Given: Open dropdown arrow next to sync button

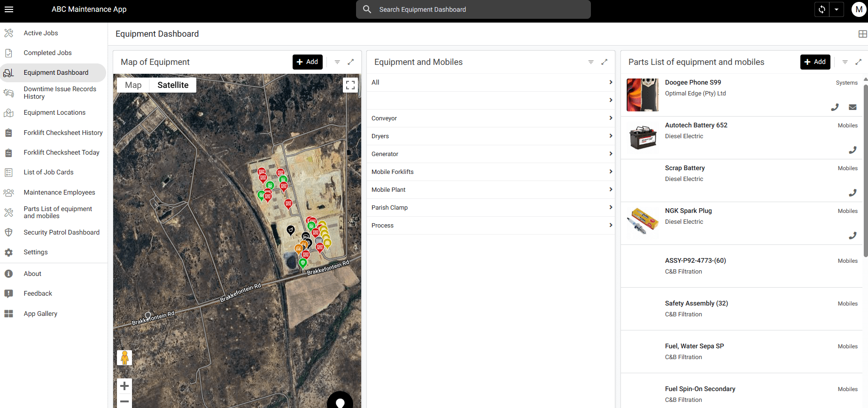Looking at the screenshot, I should (x=837, y=9).
